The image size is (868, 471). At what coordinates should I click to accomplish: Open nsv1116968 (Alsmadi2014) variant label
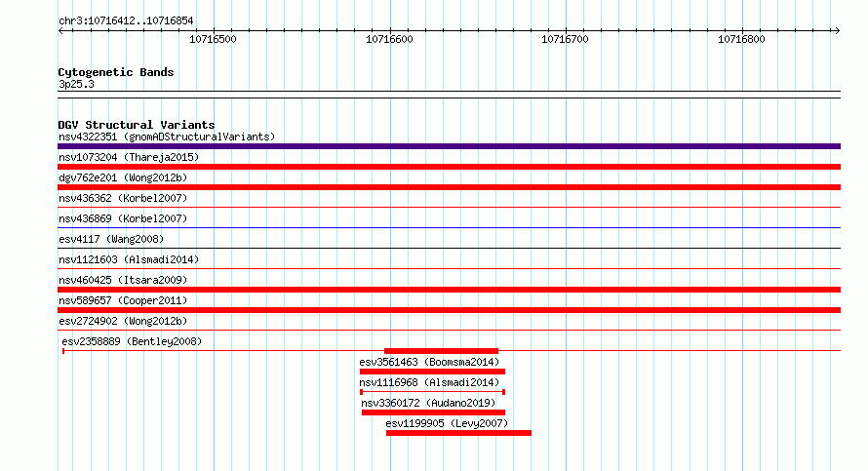[x=429, y=382]
